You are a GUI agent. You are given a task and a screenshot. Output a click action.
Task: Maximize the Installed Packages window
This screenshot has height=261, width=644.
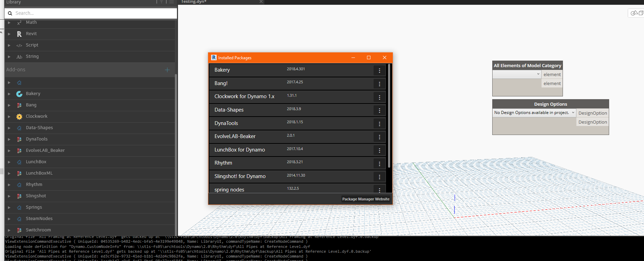tap(369, 58)
